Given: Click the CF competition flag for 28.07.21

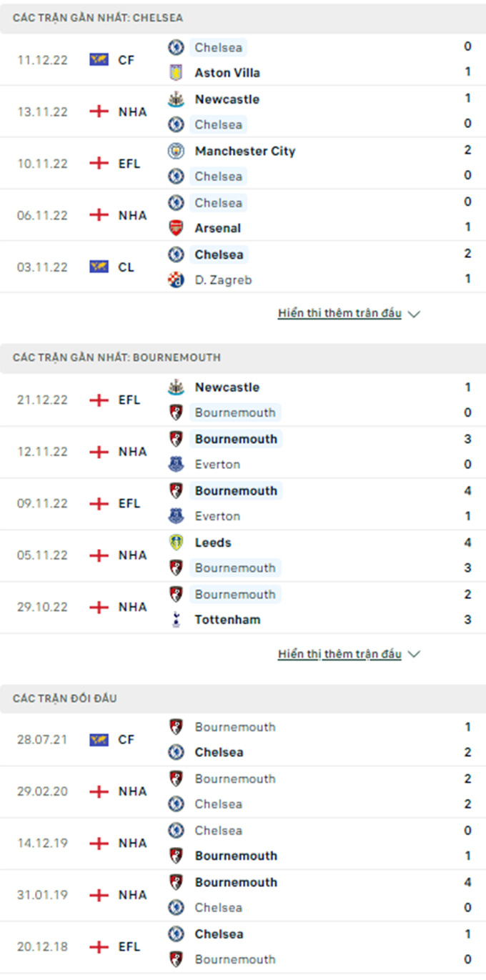Looking at the screenshot, I should (99, 739).
